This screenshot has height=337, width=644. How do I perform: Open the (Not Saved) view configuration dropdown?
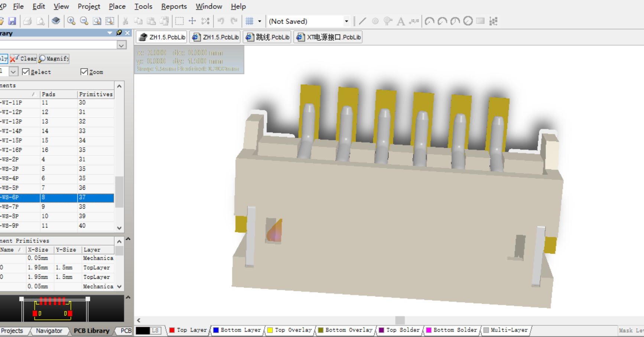(x=346, y=21)
